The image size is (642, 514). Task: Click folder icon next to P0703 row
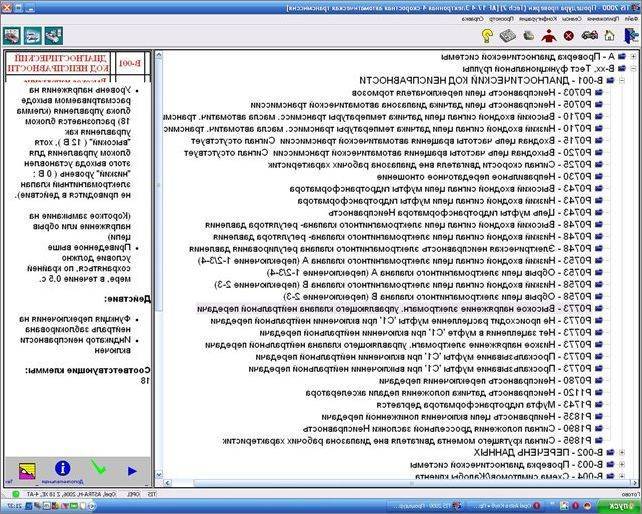point(599,93)
